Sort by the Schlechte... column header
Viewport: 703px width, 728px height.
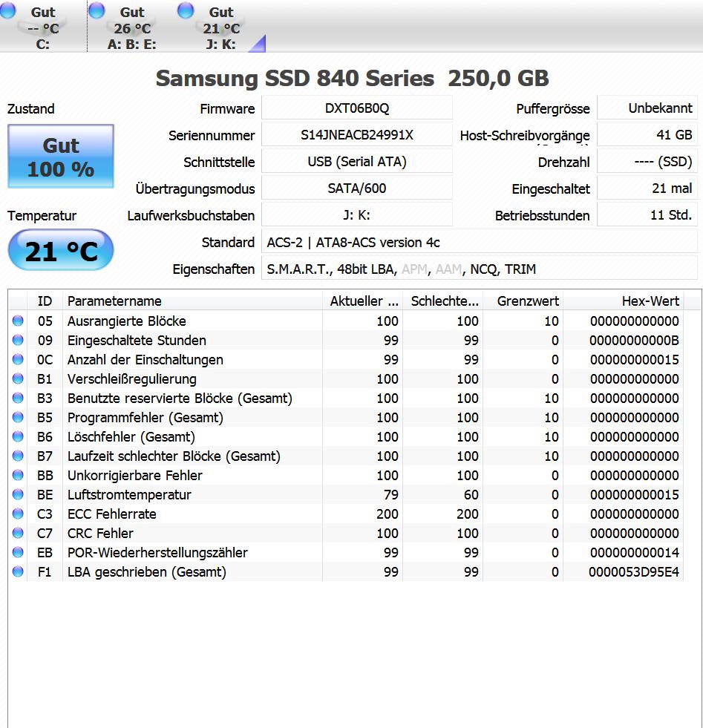(x=443, y=301)
